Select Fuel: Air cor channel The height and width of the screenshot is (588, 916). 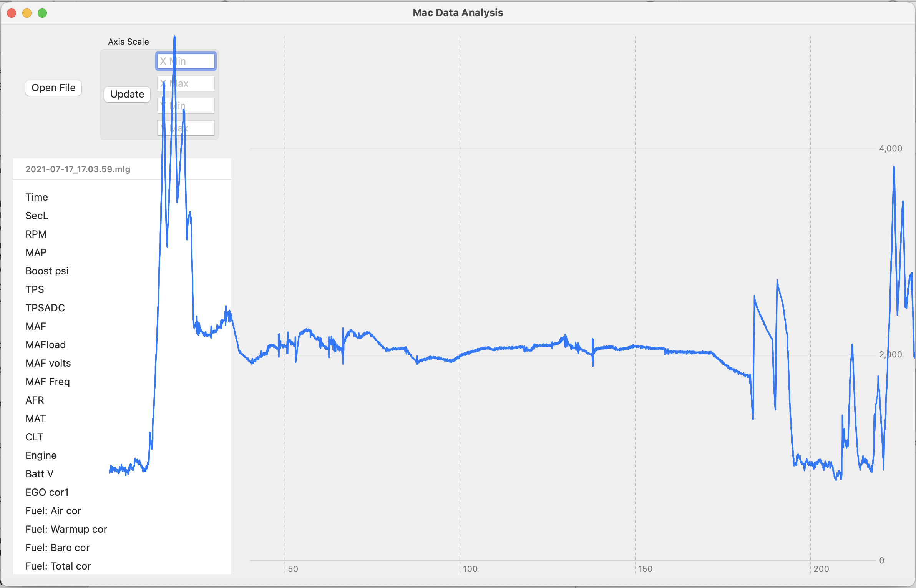tap(122, 511)
